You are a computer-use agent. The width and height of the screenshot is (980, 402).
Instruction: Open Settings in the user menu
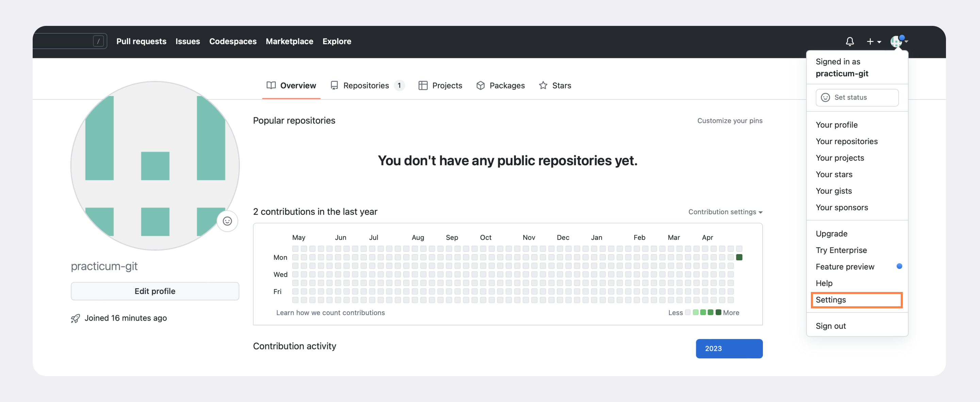pyautogui.click(x=857, y=300)
